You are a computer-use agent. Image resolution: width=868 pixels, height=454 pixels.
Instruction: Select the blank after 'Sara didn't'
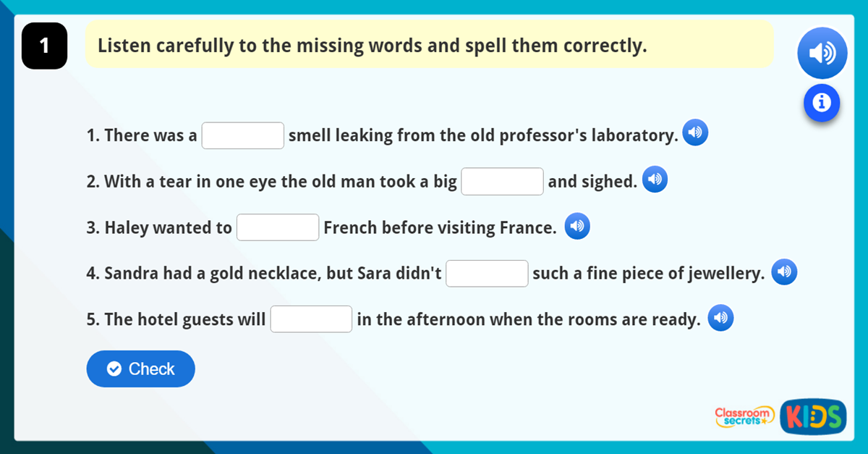coord(487,274)
